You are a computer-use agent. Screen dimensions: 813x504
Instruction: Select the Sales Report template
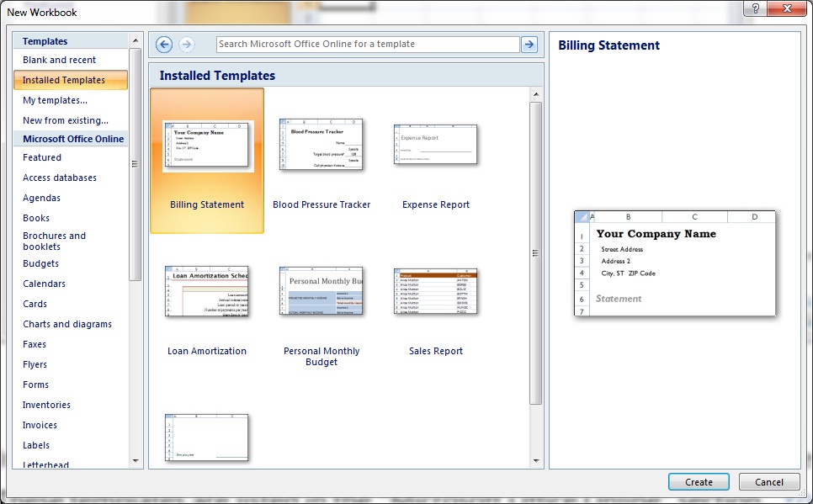pyautogui.click(x=435, y=292)
